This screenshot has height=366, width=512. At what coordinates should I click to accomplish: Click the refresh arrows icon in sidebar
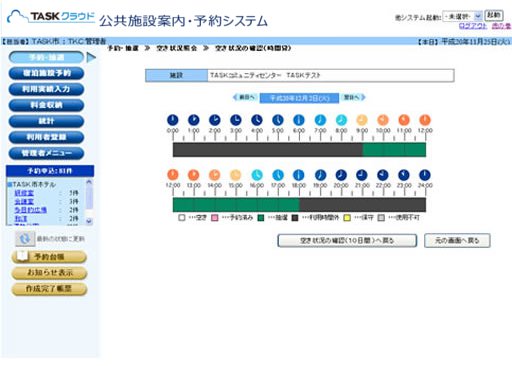pyautogui.click(x=25, y=239)
